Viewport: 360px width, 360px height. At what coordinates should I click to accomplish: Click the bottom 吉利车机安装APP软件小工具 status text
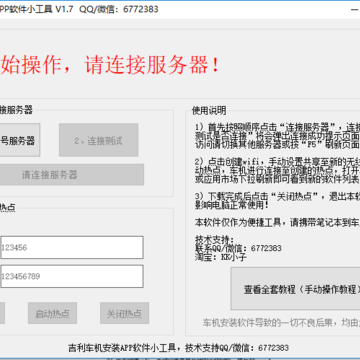coord(178,348)
